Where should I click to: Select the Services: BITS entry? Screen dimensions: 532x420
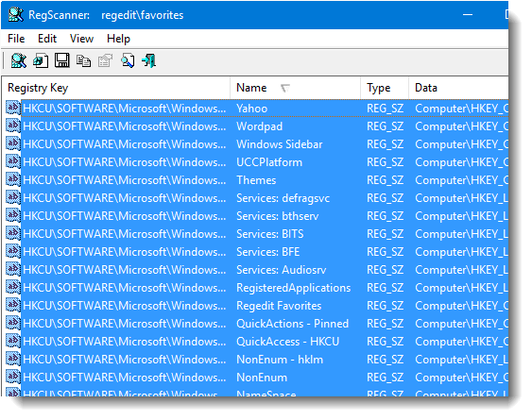(x=270, y=234)
